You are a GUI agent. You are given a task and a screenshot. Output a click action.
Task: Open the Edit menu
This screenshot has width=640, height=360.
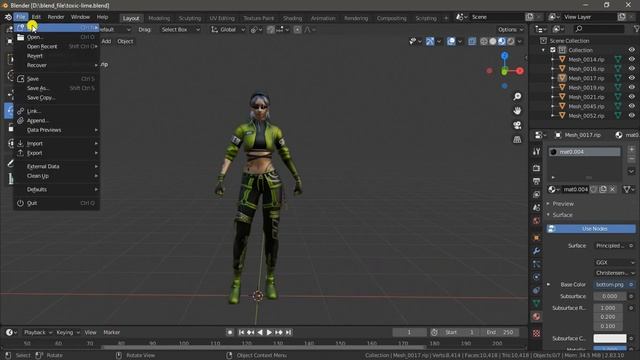36,17
